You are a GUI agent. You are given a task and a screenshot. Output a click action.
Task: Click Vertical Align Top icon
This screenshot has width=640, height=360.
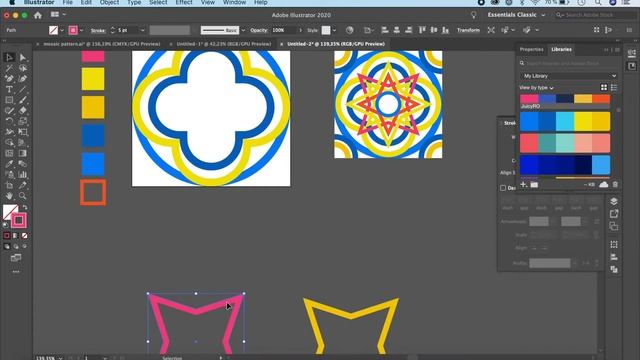pos(422,30)
